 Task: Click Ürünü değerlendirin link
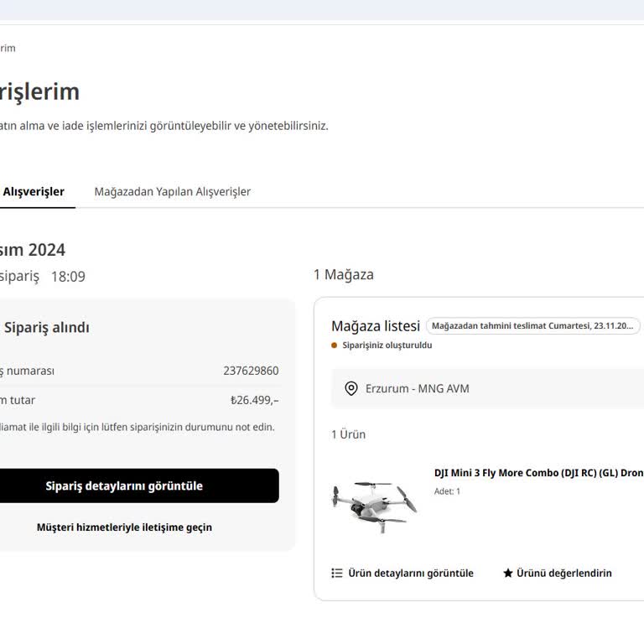(563, 574)
